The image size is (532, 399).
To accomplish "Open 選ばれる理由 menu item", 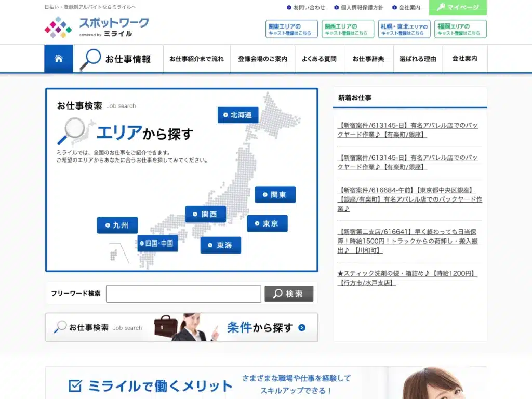I will pos(418,59).
